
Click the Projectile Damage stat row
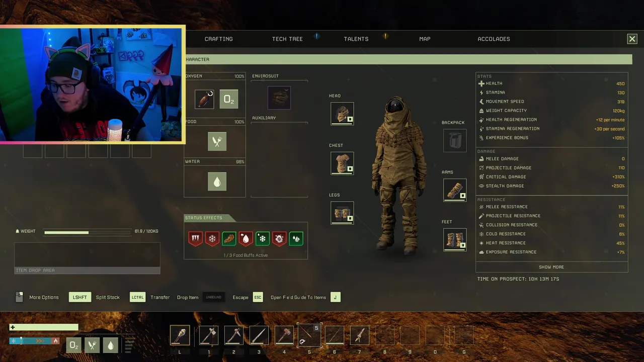pos(551,168)
